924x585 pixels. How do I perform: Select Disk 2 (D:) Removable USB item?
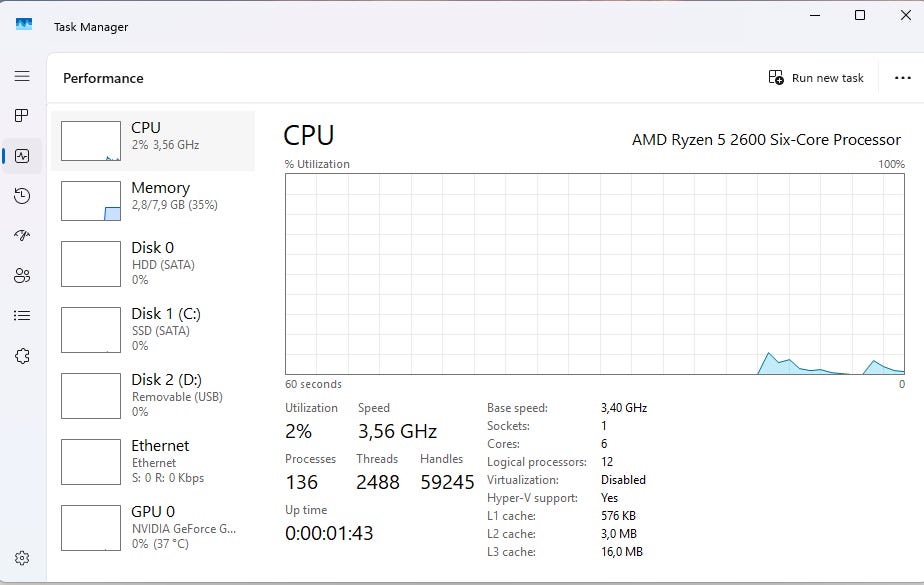(x=153, y=396)
